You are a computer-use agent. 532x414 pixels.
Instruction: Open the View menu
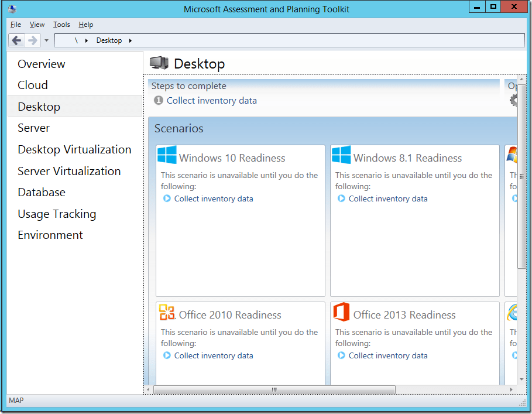point(36,25)
